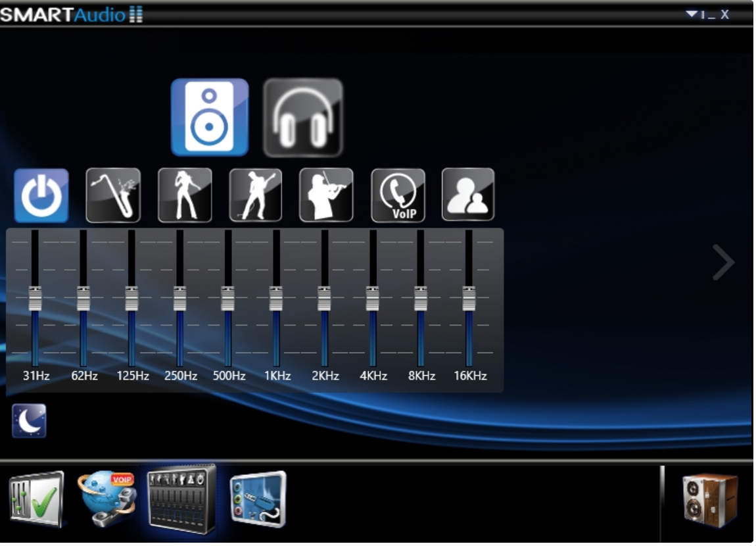Open the speaker cabinet icon at bottom right
This screenshot has width=756, height=546.
click(x=710, y=500)
